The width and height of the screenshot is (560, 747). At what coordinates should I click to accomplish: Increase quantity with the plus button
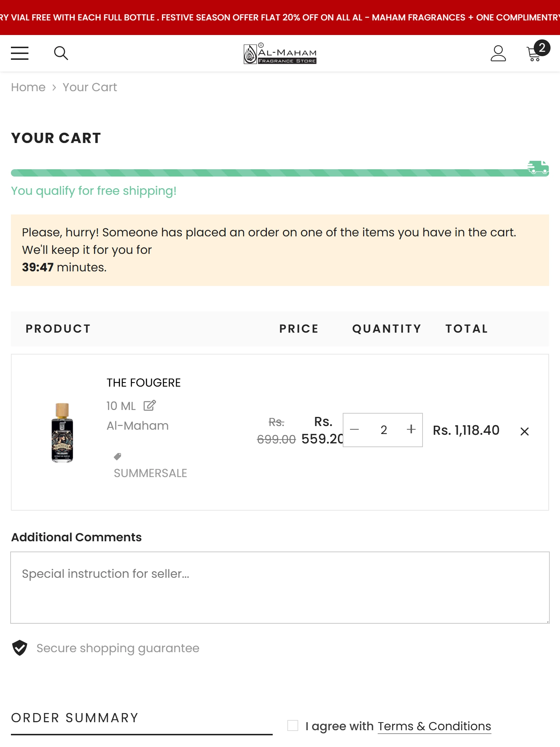click(x=411, y=430)
